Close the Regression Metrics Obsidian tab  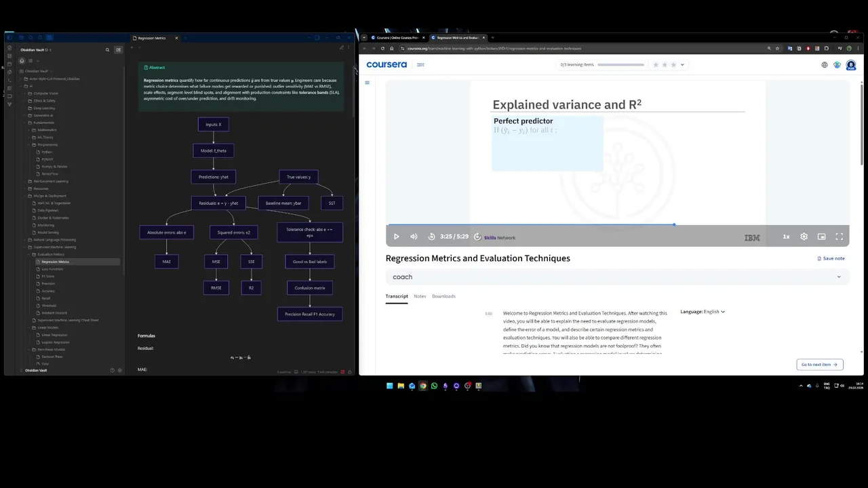tap(177, 38)
